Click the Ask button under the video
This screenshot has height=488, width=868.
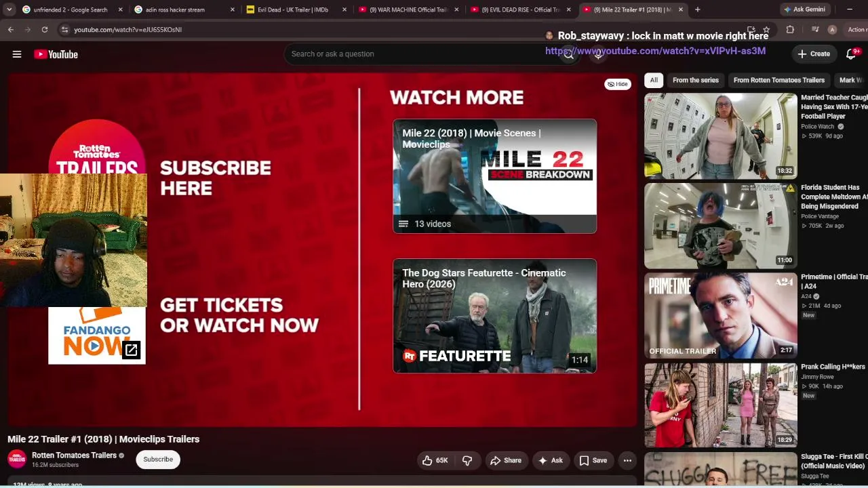[551, 460]
